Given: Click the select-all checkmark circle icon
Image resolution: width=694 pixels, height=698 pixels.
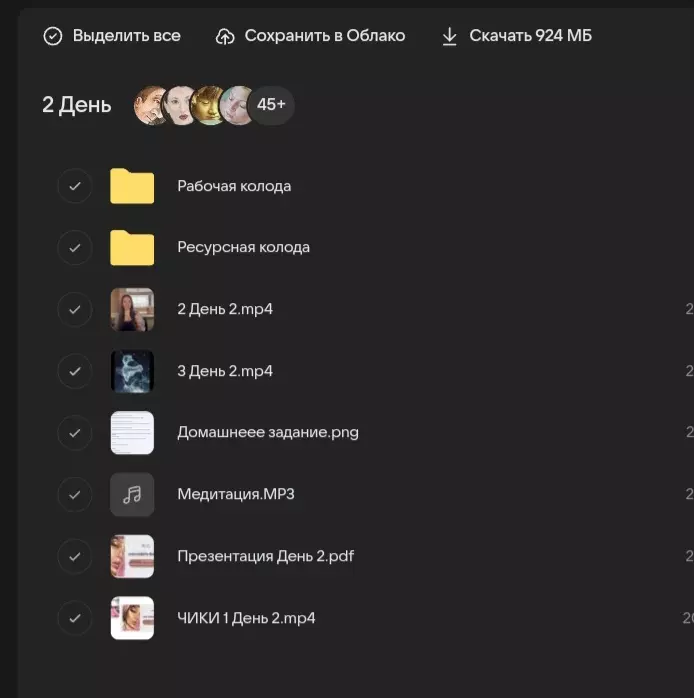Looking at the screenshot, I should [52, 36].
